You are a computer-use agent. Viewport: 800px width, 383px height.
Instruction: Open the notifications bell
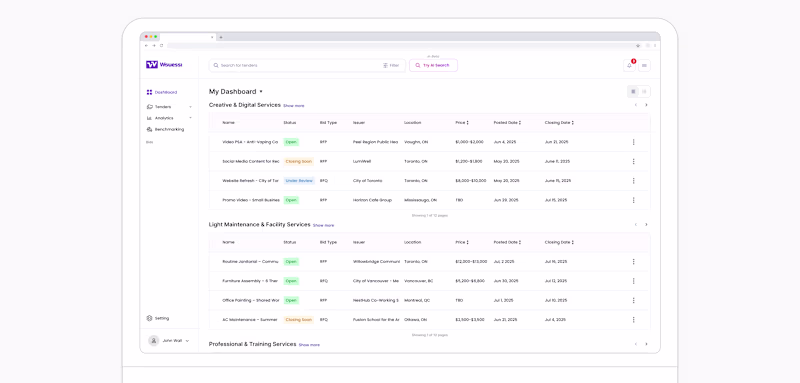(x=629, y=65)
